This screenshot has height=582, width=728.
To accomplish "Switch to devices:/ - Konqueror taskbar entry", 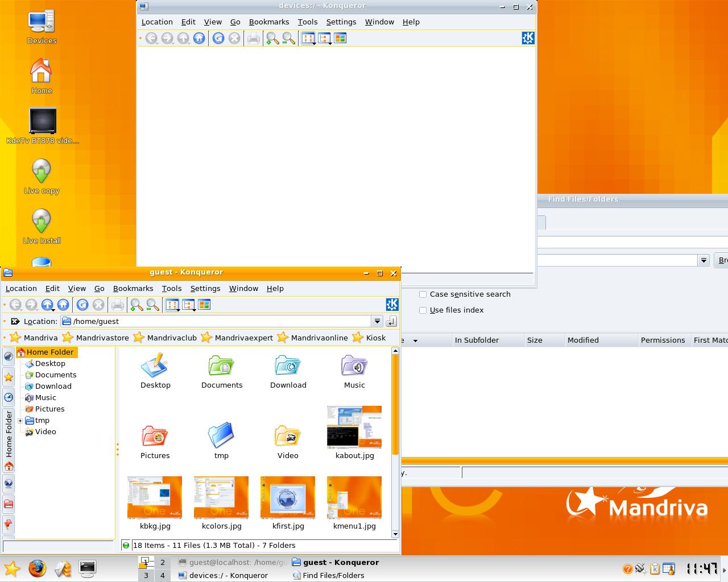I will 223,575.
